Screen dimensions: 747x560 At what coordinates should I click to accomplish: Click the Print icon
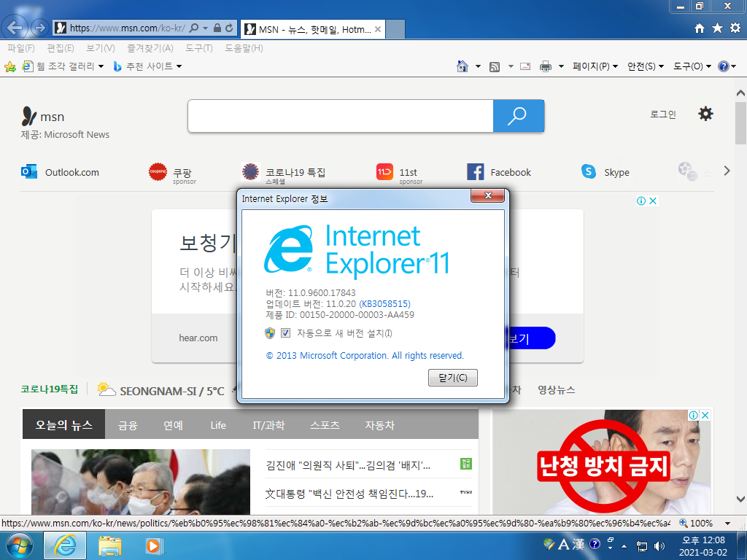click(546, 66)
